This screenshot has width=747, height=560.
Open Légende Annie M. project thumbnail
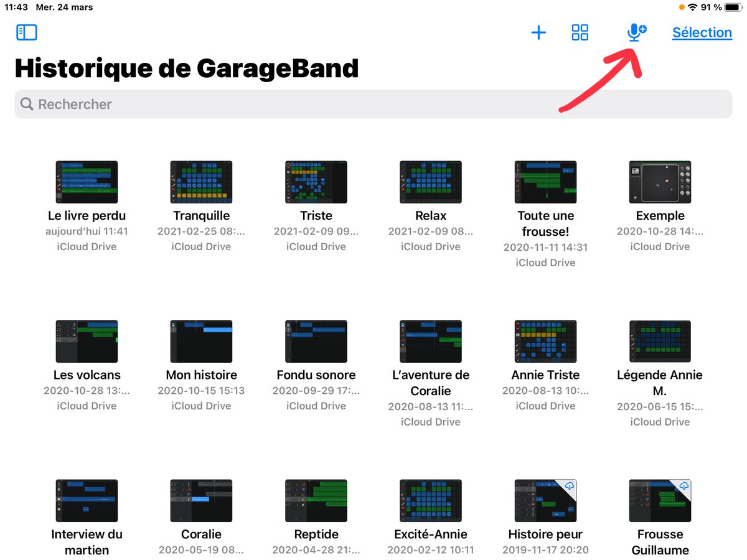[660, 341]
